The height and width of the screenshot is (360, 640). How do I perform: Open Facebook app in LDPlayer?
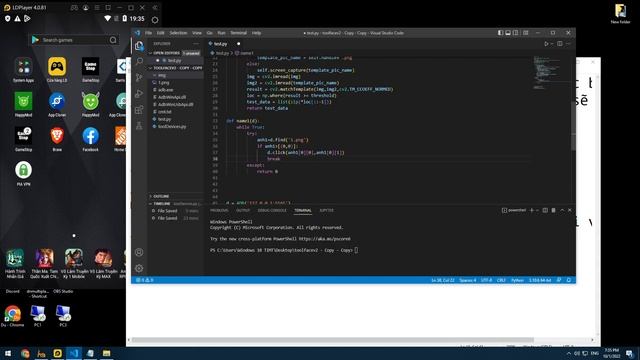coord(90,139)
